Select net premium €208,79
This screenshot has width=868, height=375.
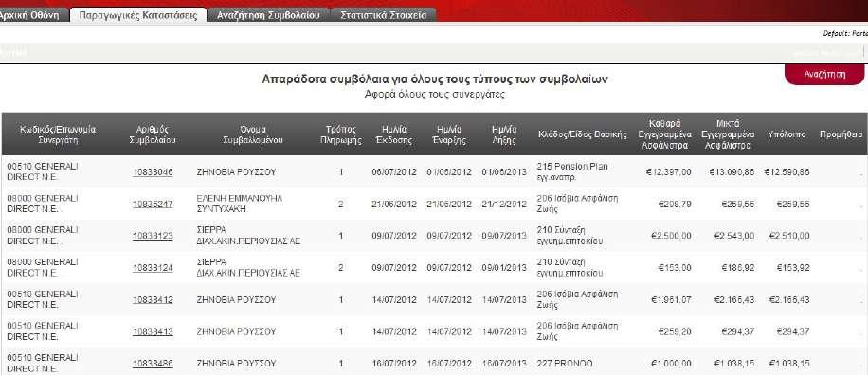point(675,205)
